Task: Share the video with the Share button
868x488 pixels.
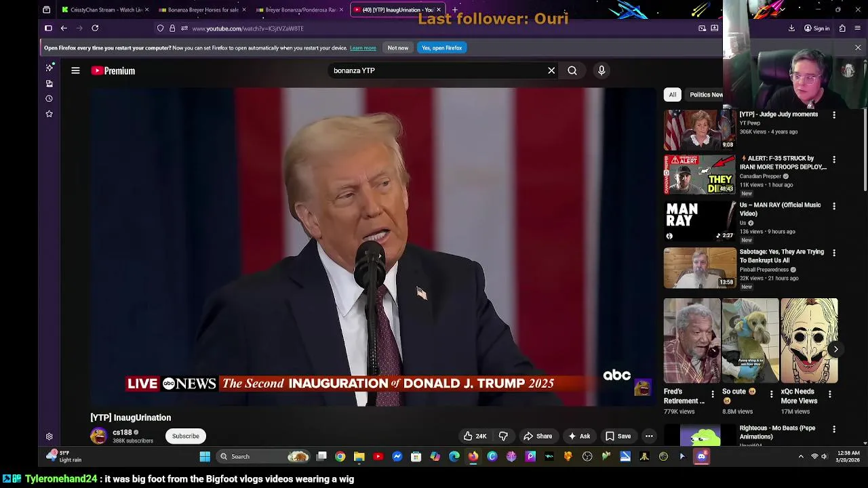Action: pyautogui.click(x=538, y=436)
